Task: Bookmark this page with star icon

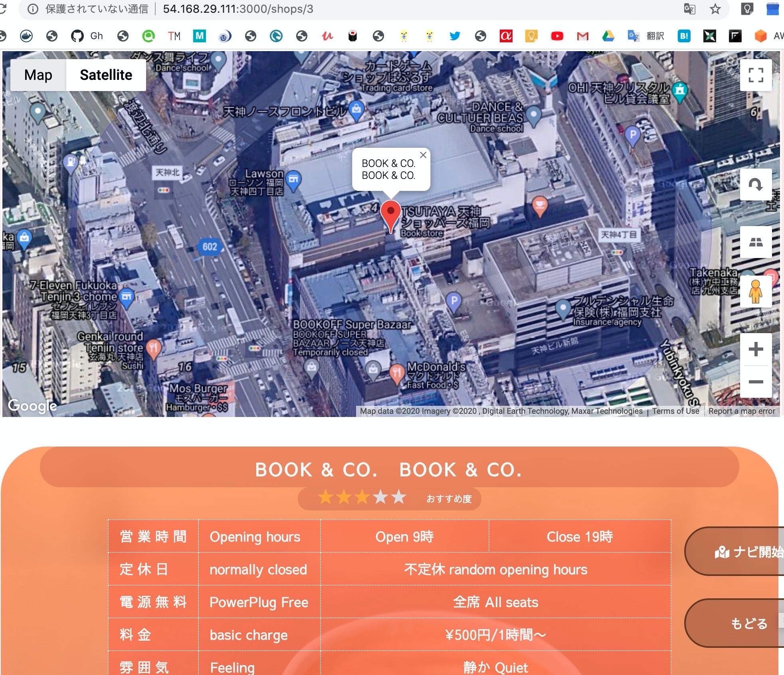Action: tap(715, 9)
